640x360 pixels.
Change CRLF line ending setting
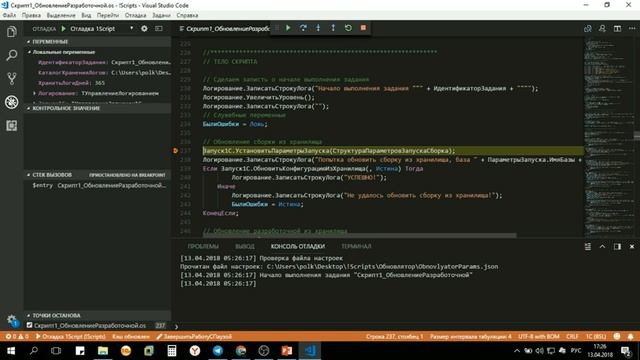coord(573,337)
